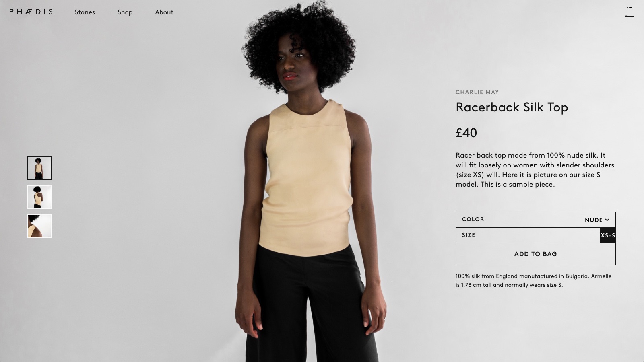Image resolution: width=644 pixels, height=362 pixels.
Task: Open the Shop menu item
Action: pos(125,12)
